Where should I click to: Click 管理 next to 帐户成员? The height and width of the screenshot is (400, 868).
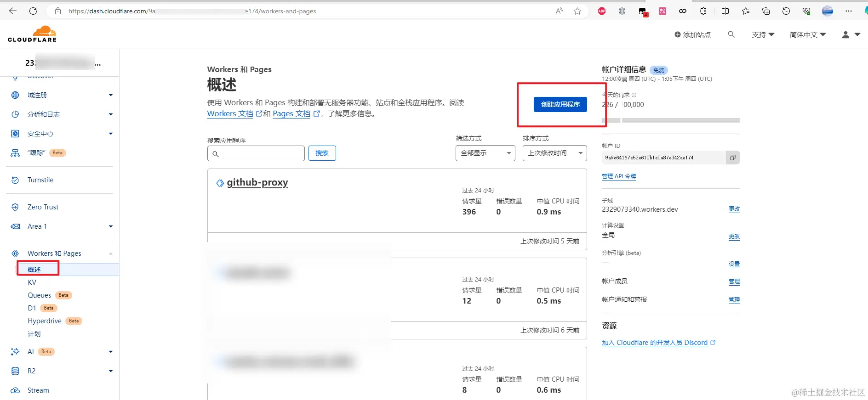[734, 282]
